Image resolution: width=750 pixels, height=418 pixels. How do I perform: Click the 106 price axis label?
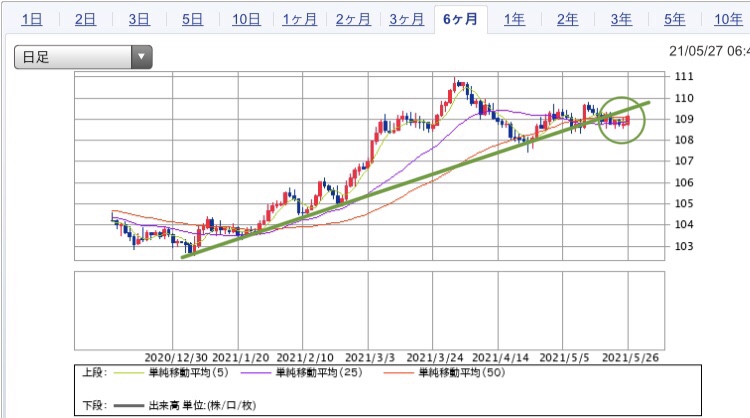[x=684, y=182]
